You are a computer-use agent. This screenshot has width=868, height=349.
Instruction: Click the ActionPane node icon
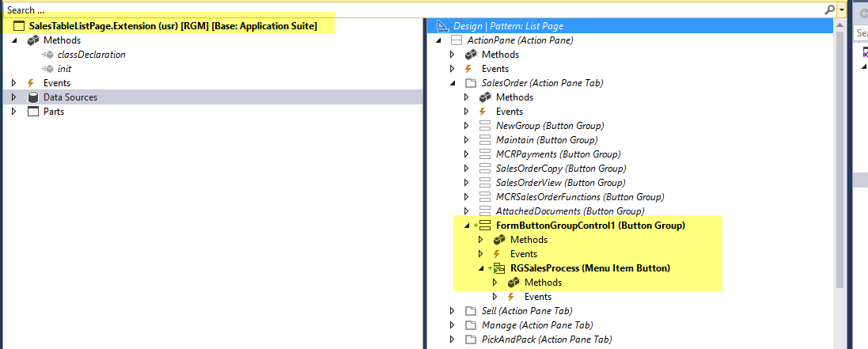456,40
